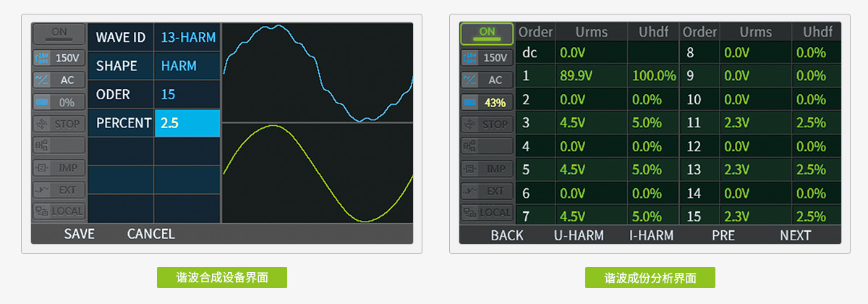Click IMP icon on the analysis screen
868x304 pixels.
coord(487,169)
